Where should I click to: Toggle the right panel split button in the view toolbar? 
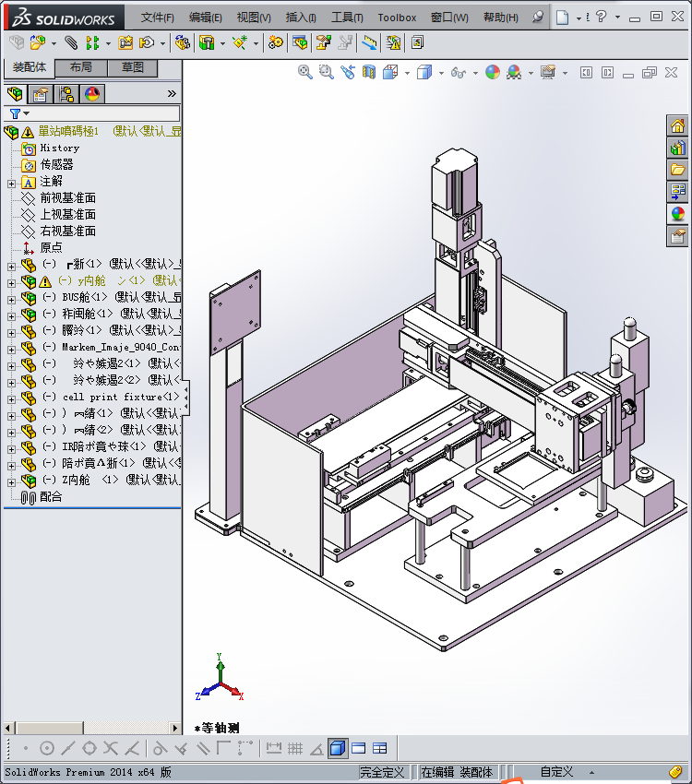click(607, 73)
